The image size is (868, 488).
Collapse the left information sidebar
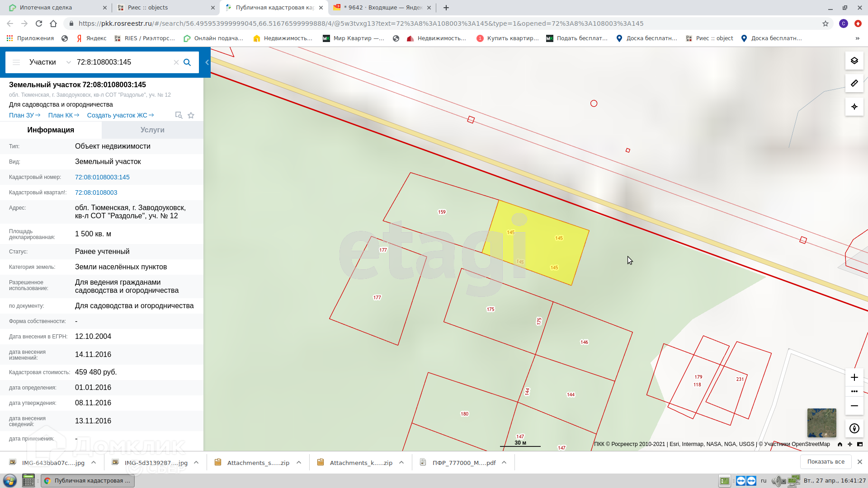click(207, 62)
